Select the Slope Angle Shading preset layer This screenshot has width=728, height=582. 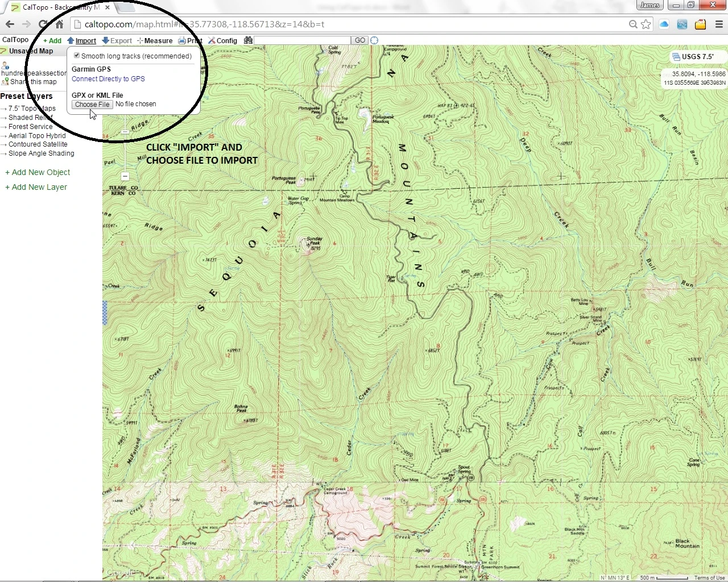click(41, 153)
